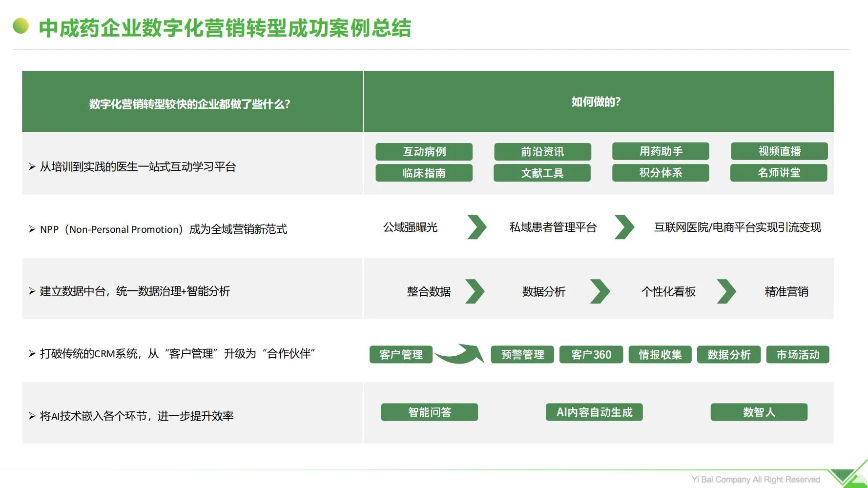Click the 市场活动 tag
Viewport: 868px width, 488px height.
coord(798,355)
